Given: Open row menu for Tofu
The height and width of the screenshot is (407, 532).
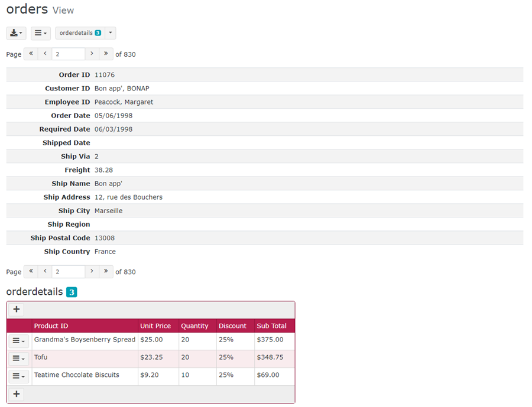Looking at the screenshot, I should [x=19, y=359].
